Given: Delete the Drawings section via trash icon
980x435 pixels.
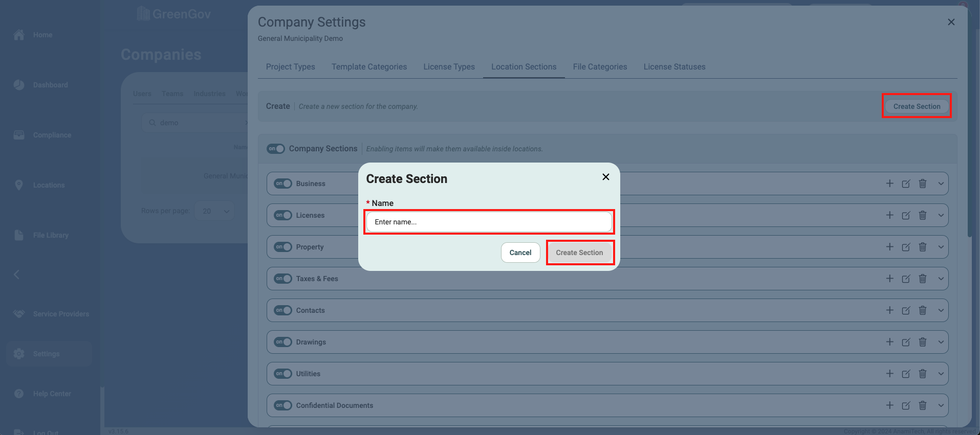Looking at the screenshot, I should 922,342.
